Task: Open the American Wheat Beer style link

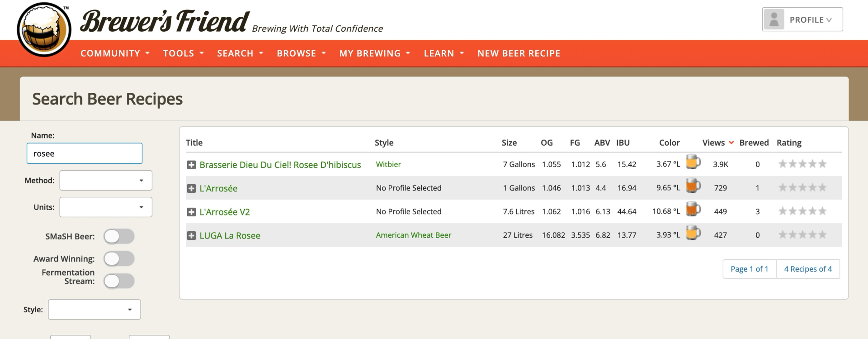Action: (413, 235)
